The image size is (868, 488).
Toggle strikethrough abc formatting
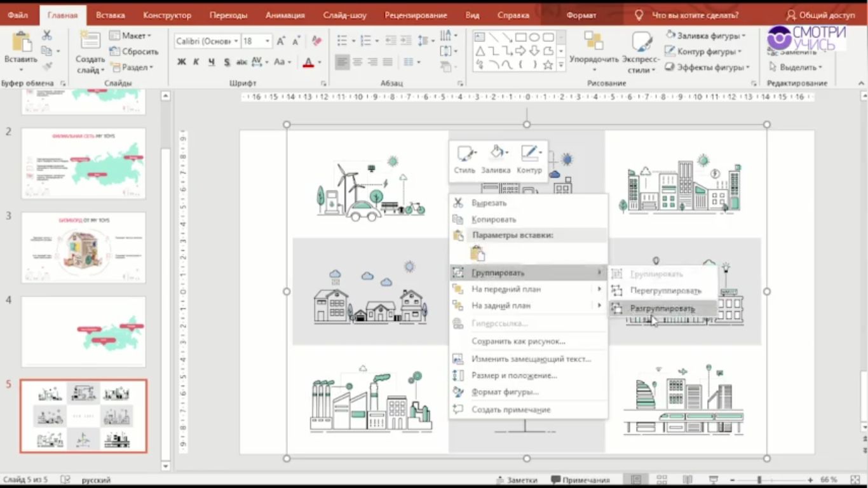click(241, 62)
